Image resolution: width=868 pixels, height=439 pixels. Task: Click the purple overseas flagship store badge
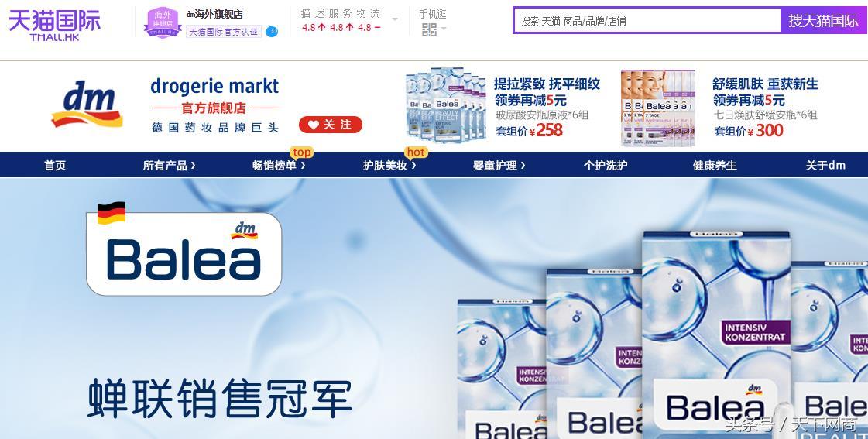(x=162, y=22)
